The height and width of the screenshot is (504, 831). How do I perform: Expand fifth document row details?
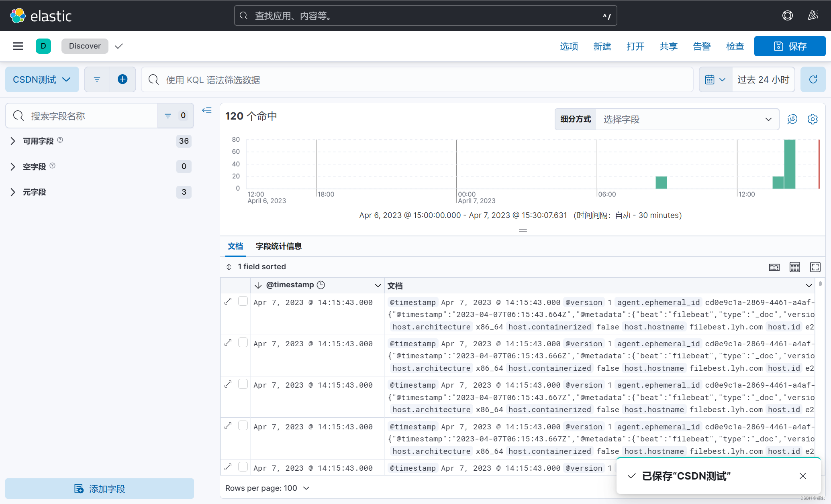[228, 467]
